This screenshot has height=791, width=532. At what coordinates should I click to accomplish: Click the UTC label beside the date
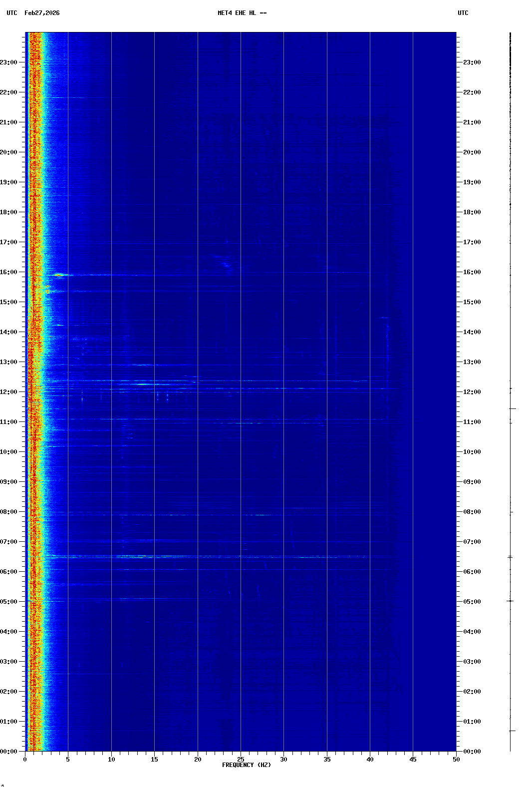click(12, 13)
